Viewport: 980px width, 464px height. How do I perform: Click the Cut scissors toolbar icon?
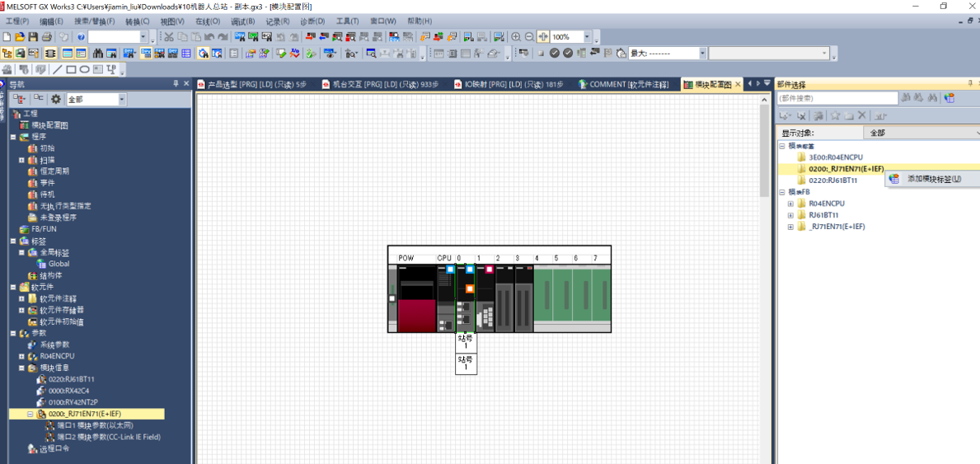click(x=168, y=37)
